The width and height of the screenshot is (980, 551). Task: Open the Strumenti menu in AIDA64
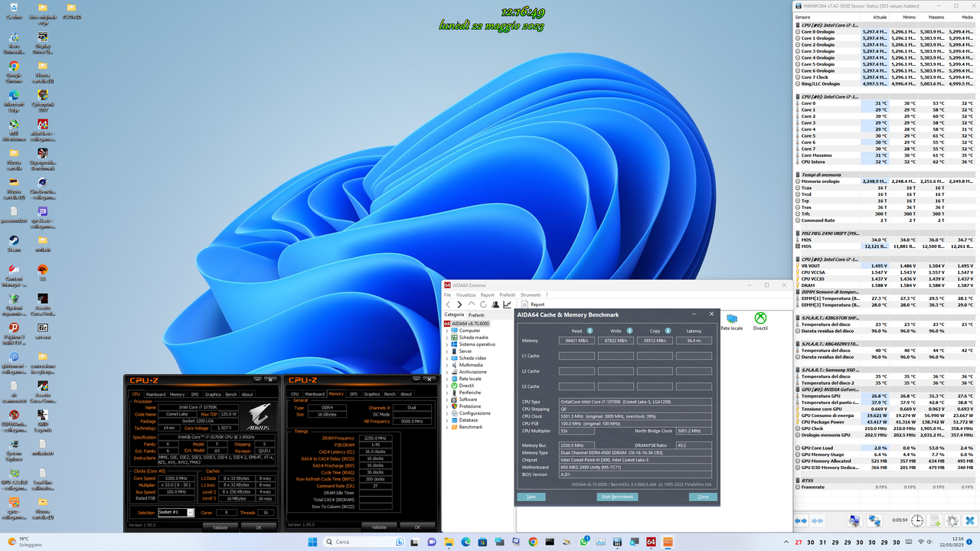(530, 295)
